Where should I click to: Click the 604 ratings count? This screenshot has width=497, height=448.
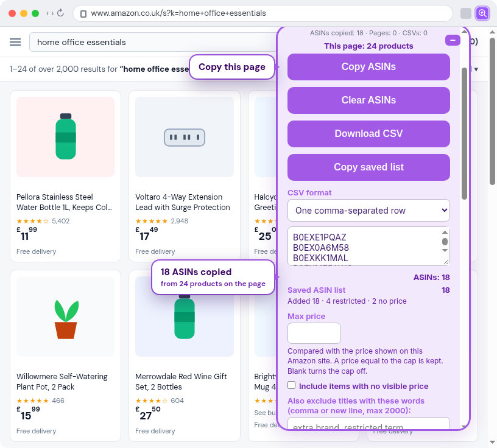click(177, 401)
